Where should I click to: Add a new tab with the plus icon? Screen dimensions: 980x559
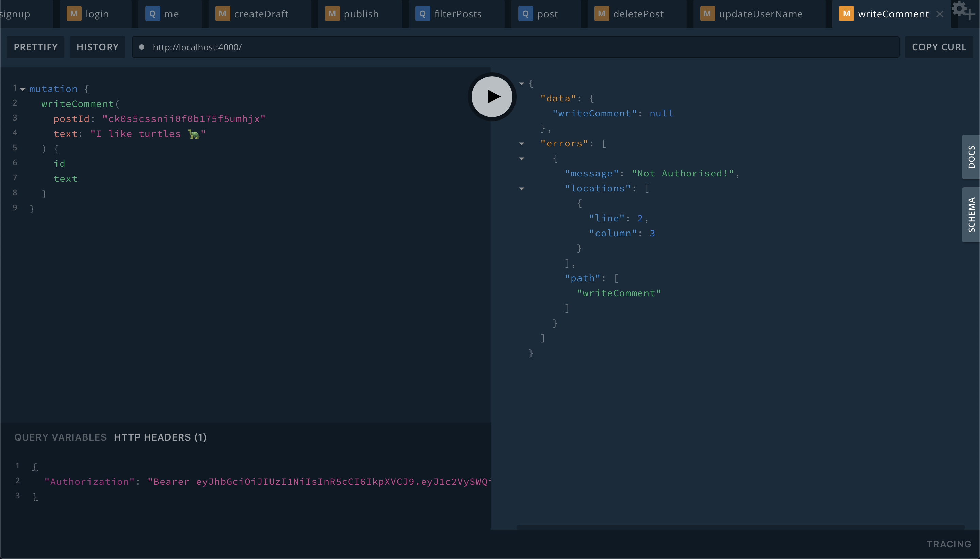pos(970,15)
